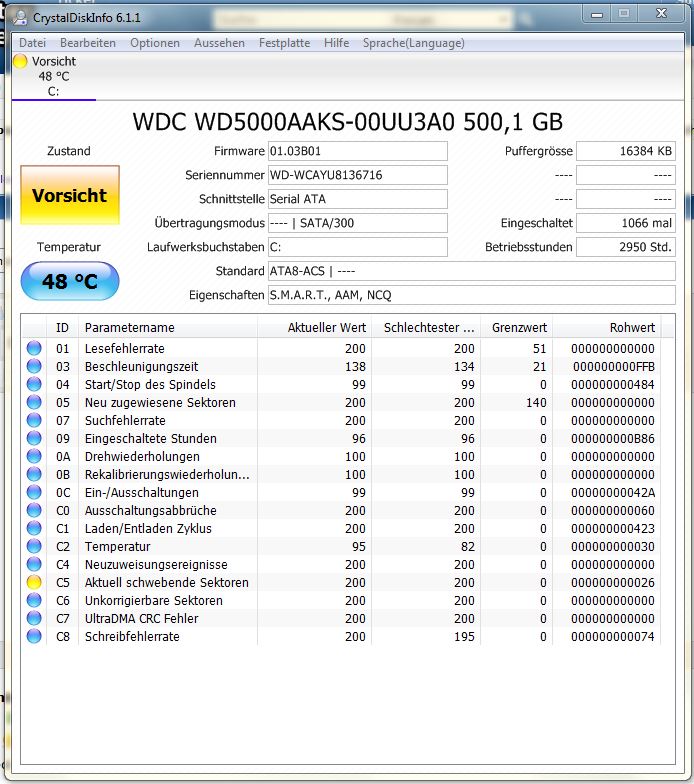694x784 pixels.
Task: Click the Puffergrösse value 16384 KB
Action: click(x=626, y=151)
